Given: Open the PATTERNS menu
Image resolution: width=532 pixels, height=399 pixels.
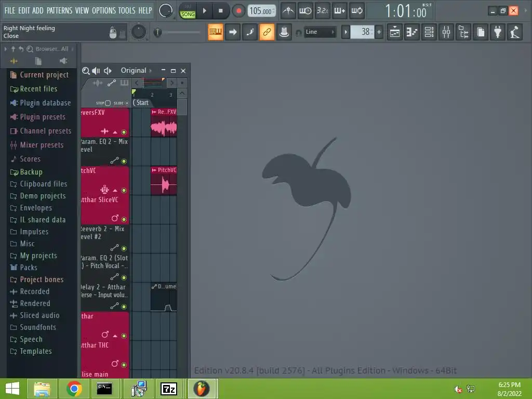Looking at the screenshot, I should point(59,10).
